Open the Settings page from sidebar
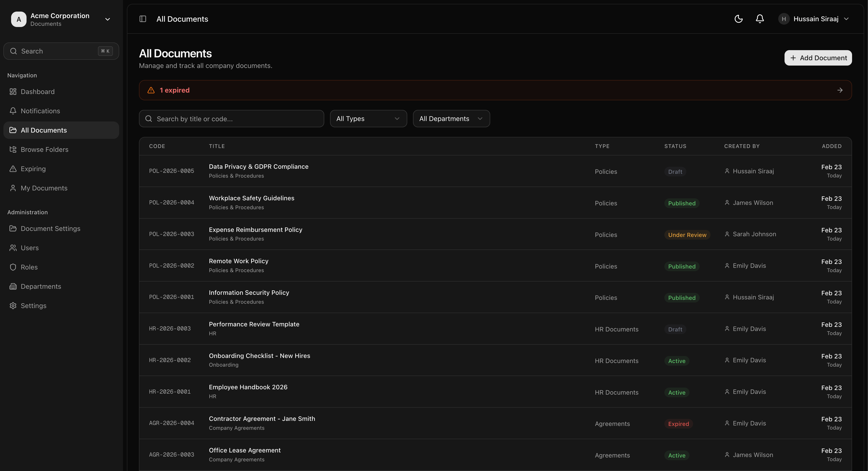The image size is (868, 471). click(33, 306)
